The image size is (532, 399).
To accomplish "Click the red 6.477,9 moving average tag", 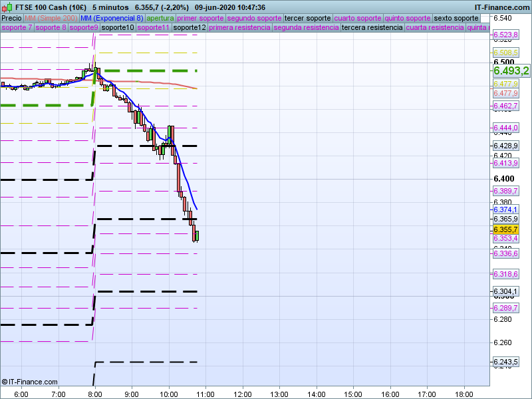I will click(x=505, y=93).
